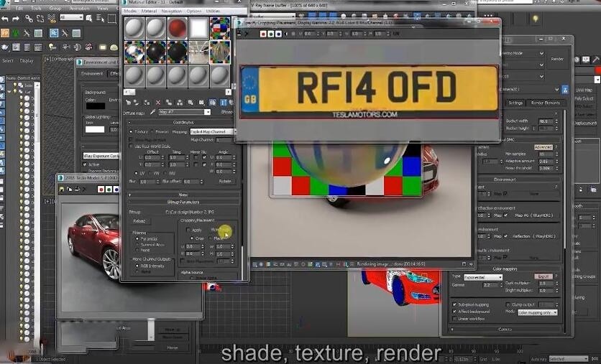Open the All selection filter dropdown
This screenshot has width=601, height=364.
click(71, 17)
